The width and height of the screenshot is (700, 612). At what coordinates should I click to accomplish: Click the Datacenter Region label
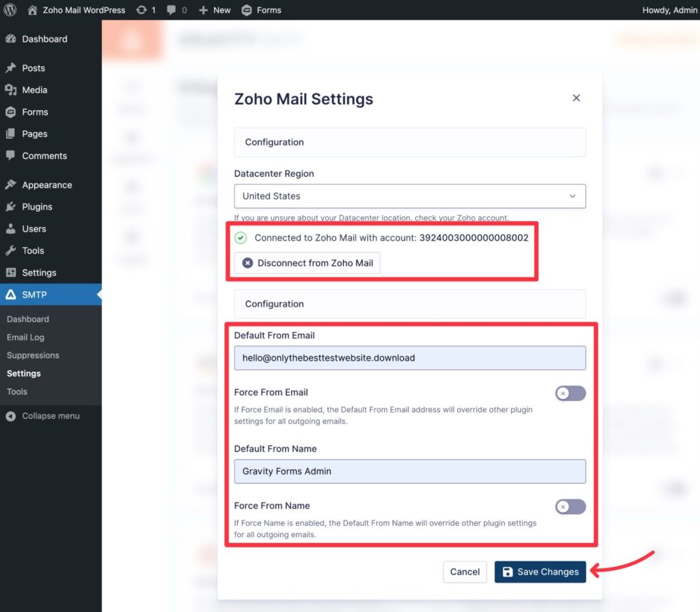click(274, 173)
